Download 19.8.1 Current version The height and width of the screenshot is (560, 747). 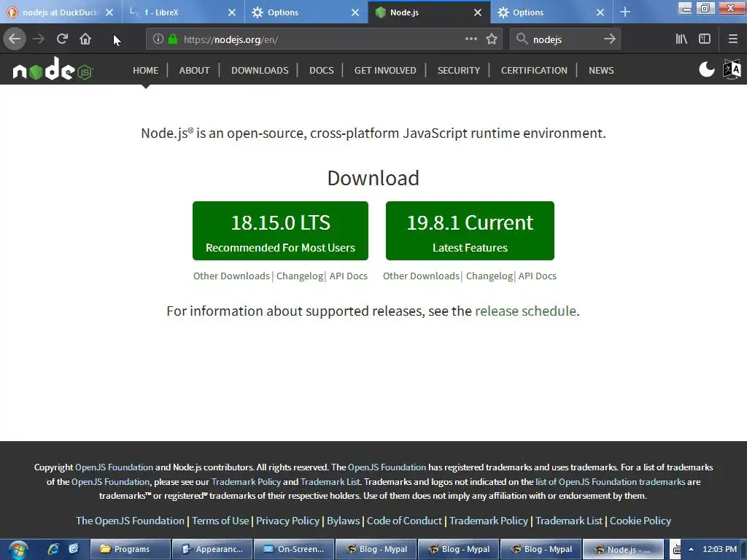click(x=470, y=231)
